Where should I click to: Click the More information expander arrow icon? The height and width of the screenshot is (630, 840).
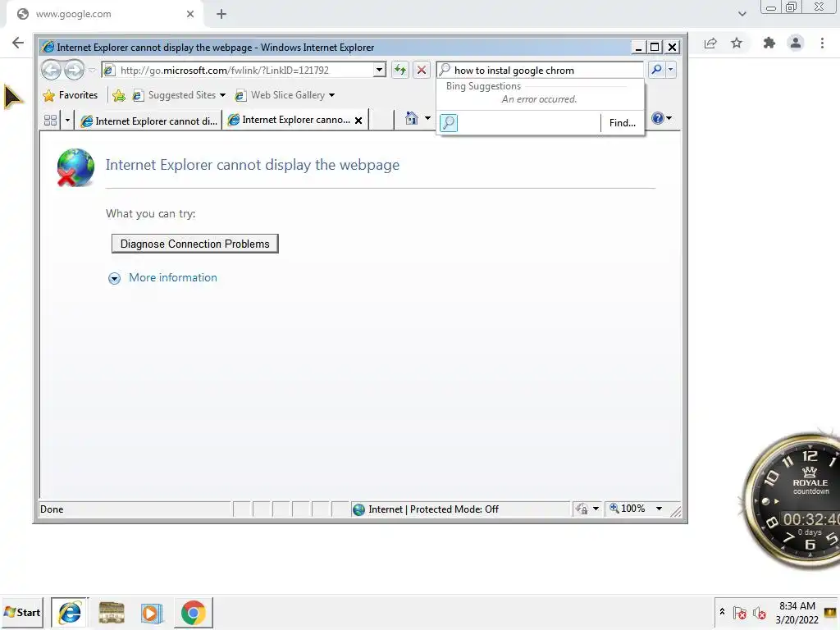(114, 278)
